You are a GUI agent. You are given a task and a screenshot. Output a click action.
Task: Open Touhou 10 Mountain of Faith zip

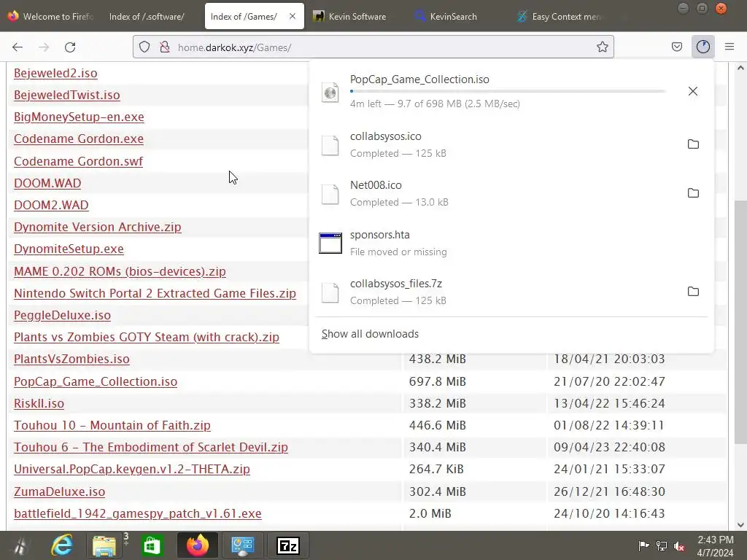click(x=112, y=426)
